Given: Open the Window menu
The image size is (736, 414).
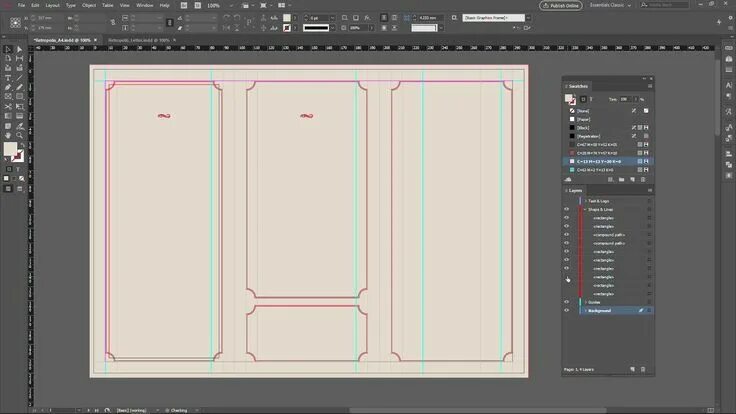Looking at the screenshot, I should (x=145, y=6).
